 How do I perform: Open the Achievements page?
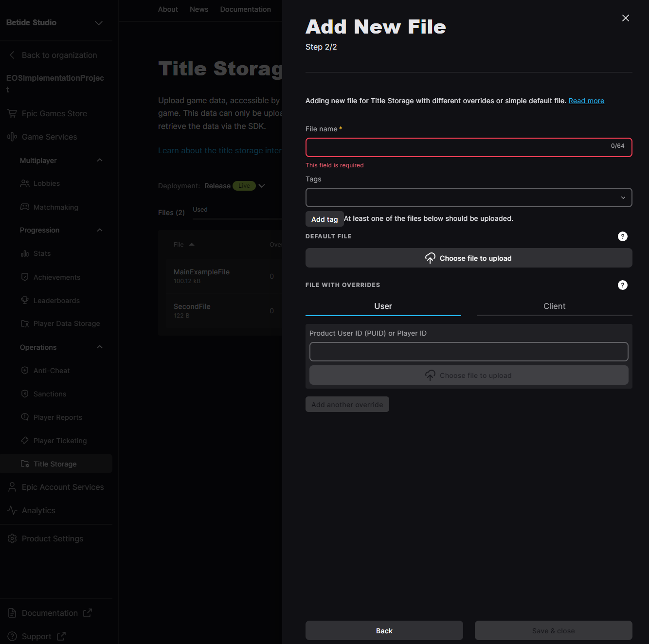pyautogui.click(x=56, y=277)
